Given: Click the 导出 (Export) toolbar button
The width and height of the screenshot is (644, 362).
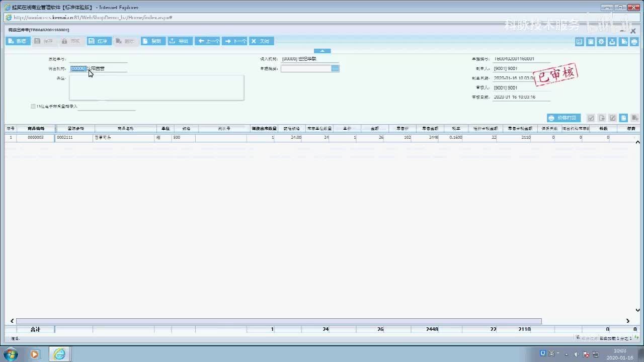Looking at the screenshot, I should pyautogui.click(x=180, y=41).
